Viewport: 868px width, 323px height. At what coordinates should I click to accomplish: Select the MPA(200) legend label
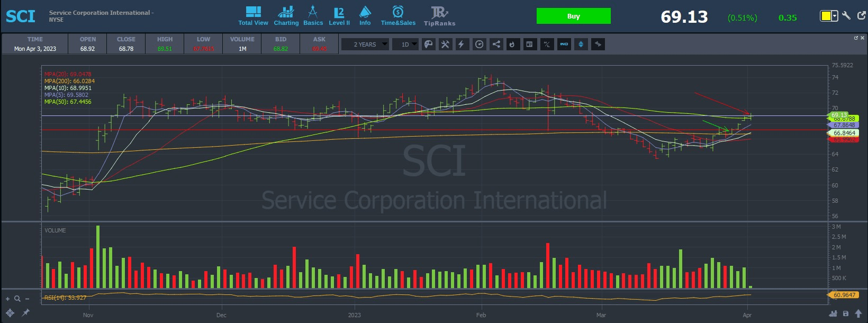[x=69, y=81]
